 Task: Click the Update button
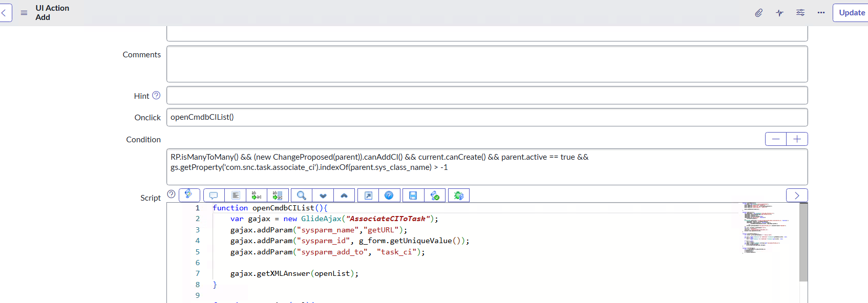click(x=851, y=13)
